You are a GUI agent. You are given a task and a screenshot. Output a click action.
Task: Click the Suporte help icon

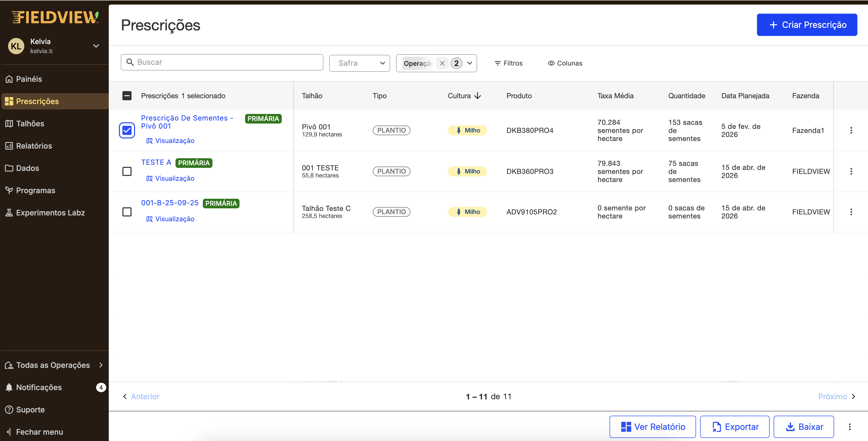click(x=9, y=410)
